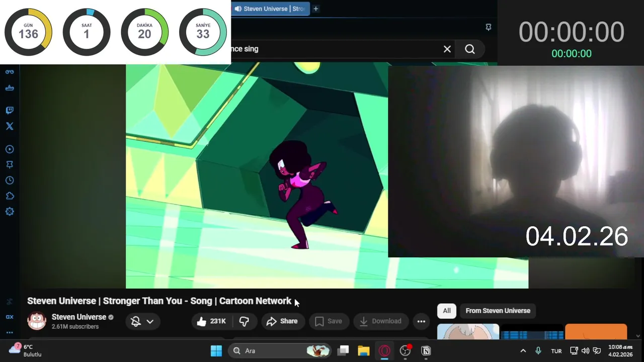
Task: Pin the address bar pin icon
Action: pyautogui.click(x=488, y=27)
